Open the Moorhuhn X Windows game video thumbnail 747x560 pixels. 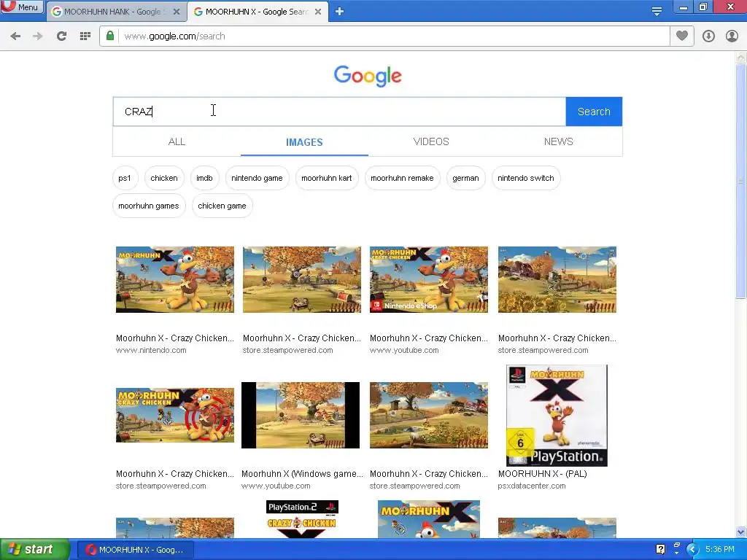[300, 415]
